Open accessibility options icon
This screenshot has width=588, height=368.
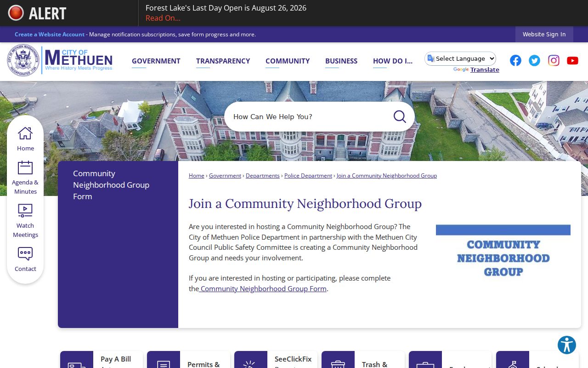(567, 345)
